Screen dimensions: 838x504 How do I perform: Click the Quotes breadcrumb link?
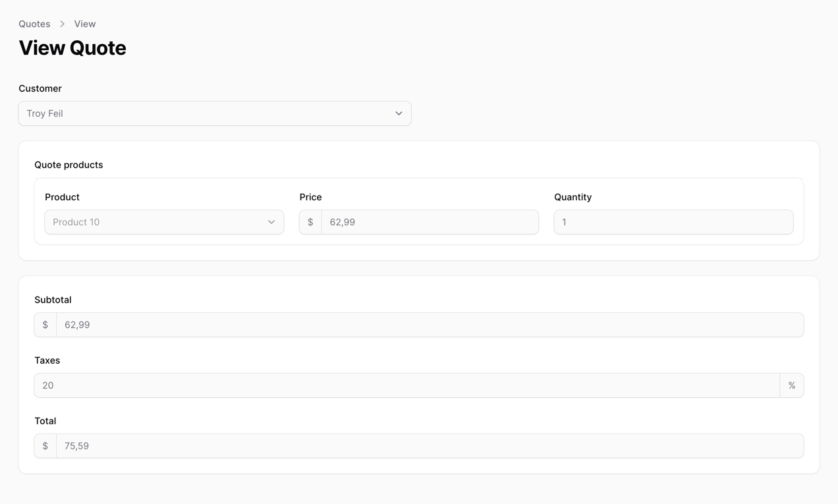[x=34, y=24]
